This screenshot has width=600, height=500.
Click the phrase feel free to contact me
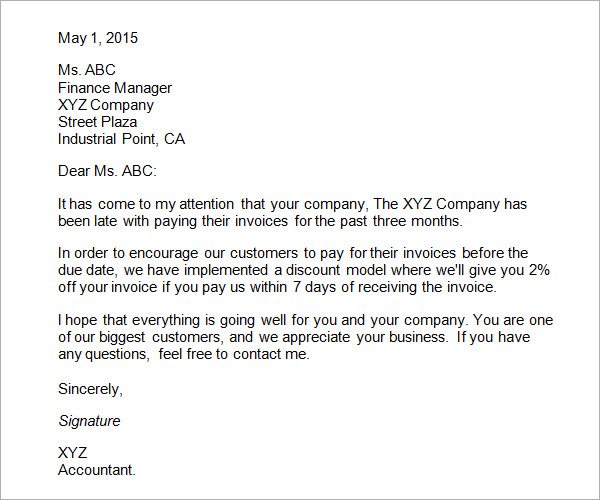(234, 354)
